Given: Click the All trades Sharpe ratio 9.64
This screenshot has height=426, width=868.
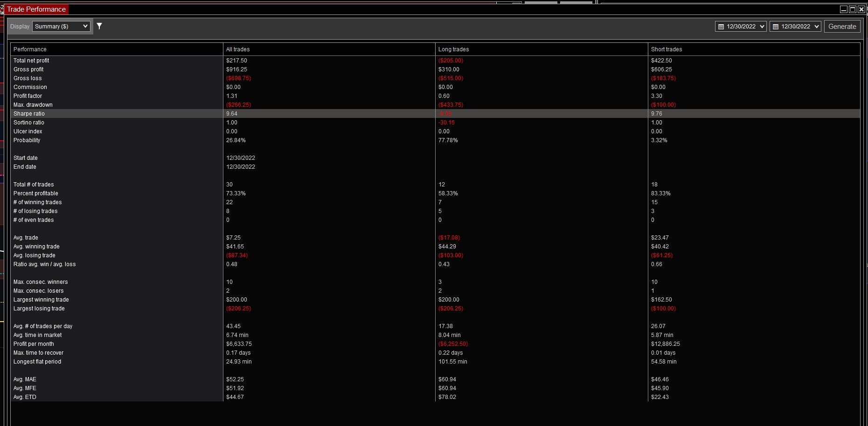Looking at the screenshot, I should (232, 114).
